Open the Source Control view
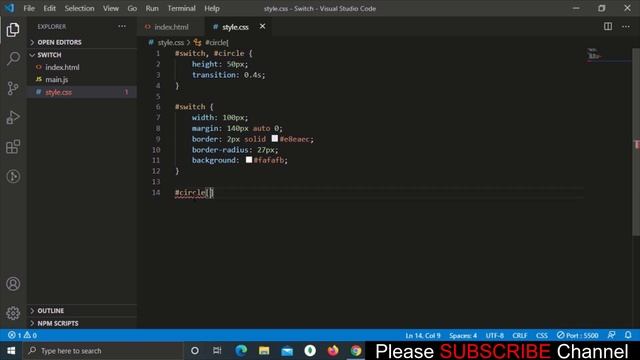 13,88
